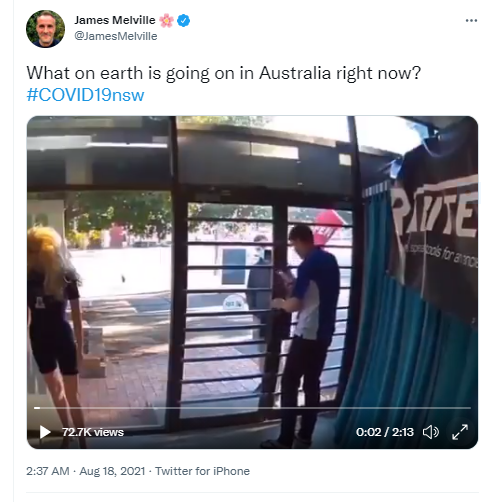
Task: Click the @JamesMelville handle
Action: coord(116,36)
